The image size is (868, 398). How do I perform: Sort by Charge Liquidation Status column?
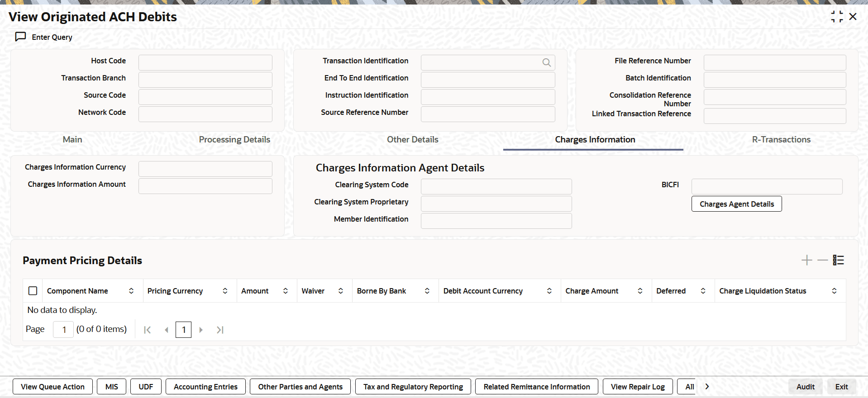[x=834, y=291]
